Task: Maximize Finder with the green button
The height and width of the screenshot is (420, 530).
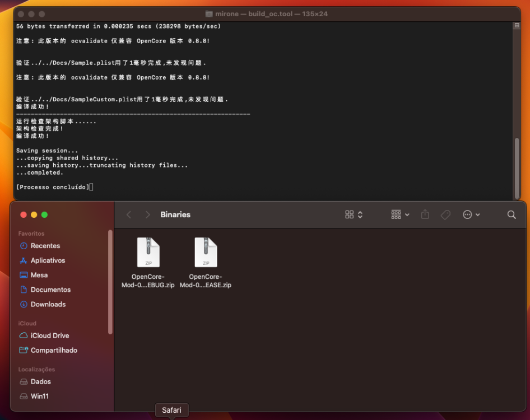Action: click(x=44, y=214)
